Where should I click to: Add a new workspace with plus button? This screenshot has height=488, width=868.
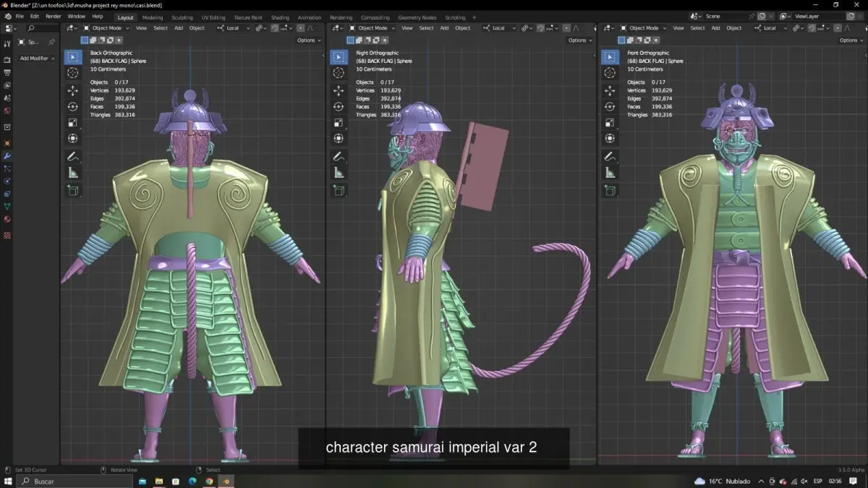tap(475, 17)
